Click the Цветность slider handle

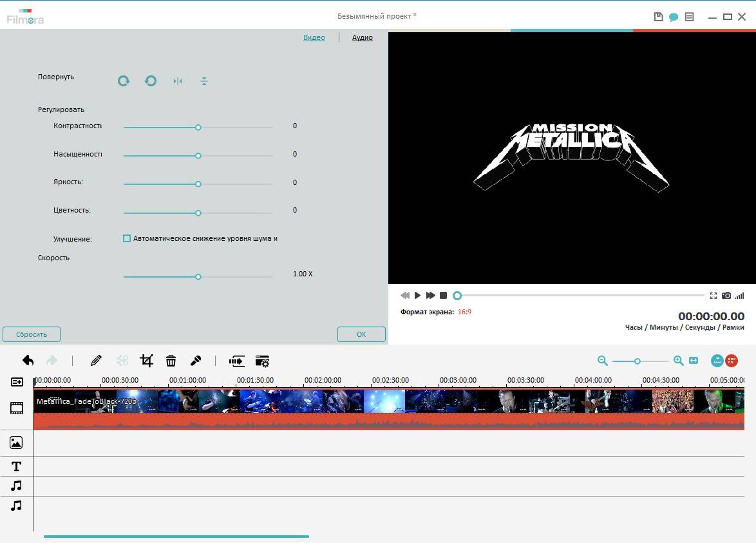pyautogui.click(x=198, y=213)
